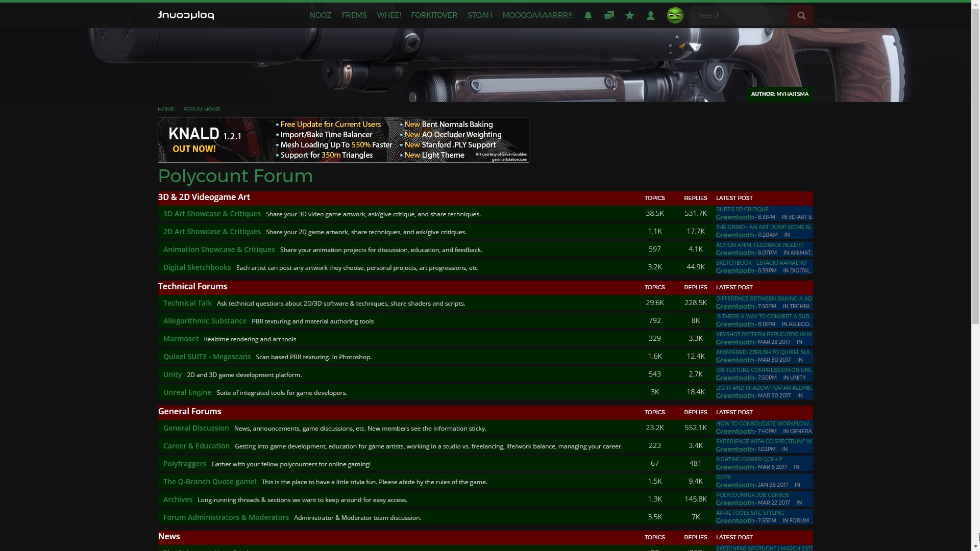Open latest post OOPS

click(x=723, y=478)
